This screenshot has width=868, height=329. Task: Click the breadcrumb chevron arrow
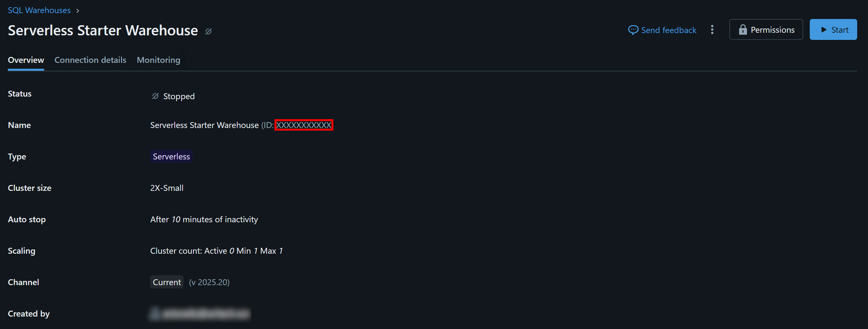(x=78, y=11)
